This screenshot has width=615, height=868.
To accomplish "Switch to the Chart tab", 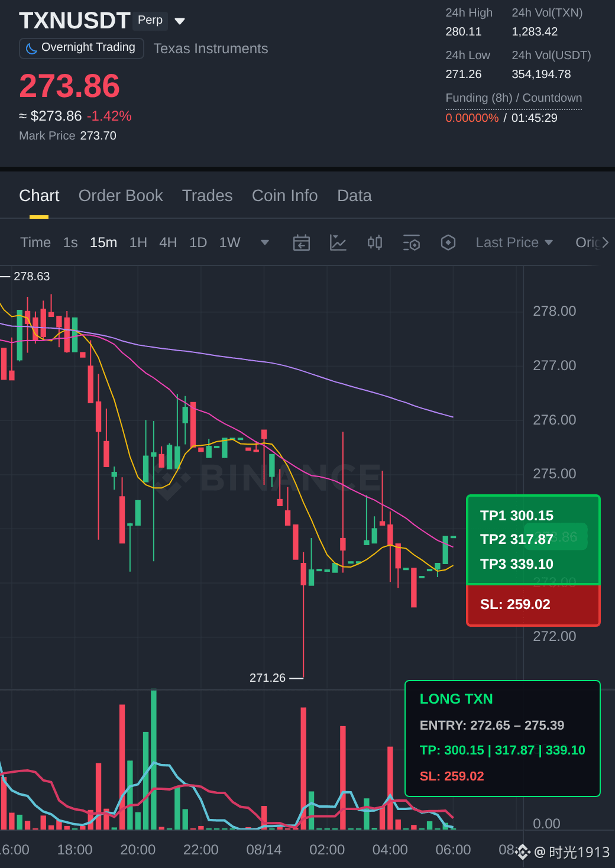I will (39, 196).
